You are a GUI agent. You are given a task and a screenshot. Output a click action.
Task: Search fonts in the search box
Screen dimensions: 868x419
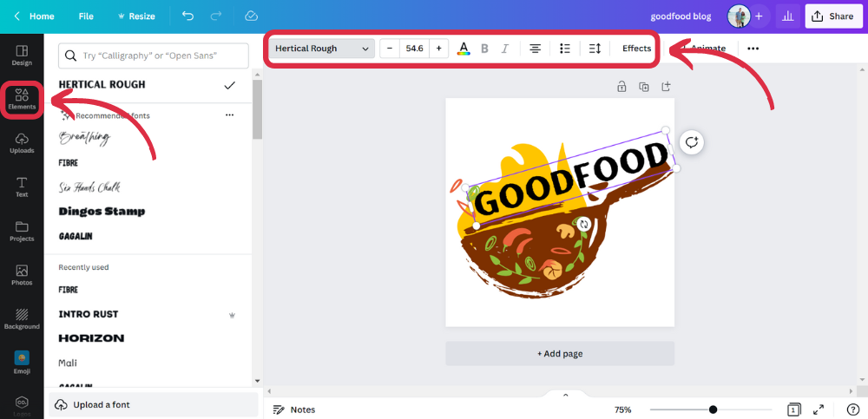(x=154, y=56)
